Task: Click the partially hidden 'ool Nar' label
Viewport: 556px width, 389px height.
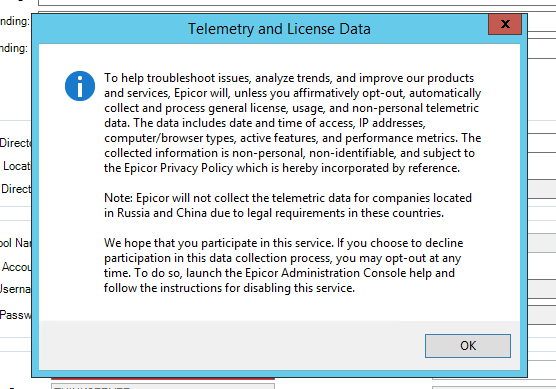Action: click(16, 243)
